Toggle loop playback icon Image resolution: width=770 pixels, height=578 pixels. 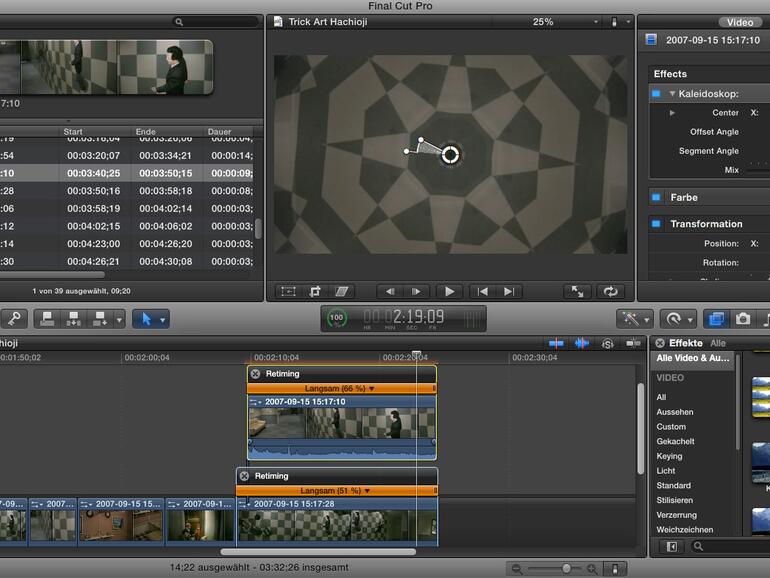point(609,291)
